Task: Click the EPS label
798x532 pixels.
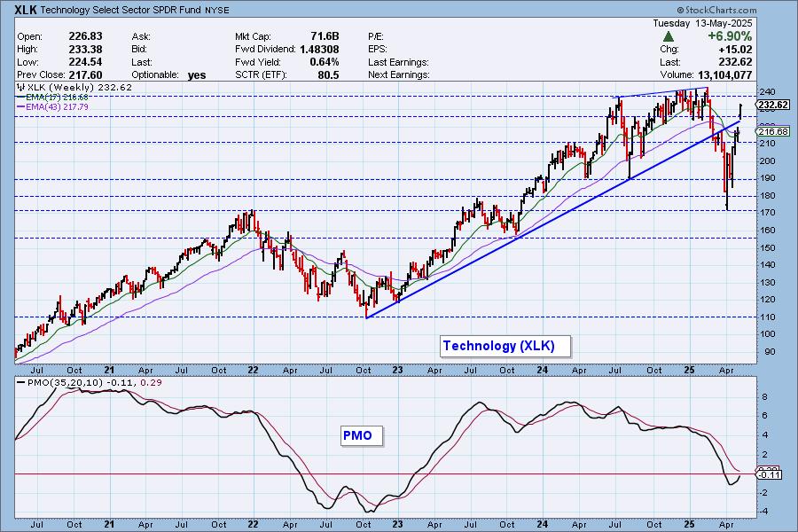Action: 378,49
